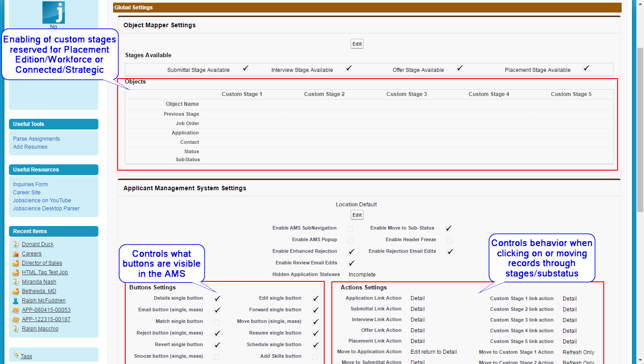Open the application icon for APP-080415-00053
644x364 pixels.
[15, 310]
